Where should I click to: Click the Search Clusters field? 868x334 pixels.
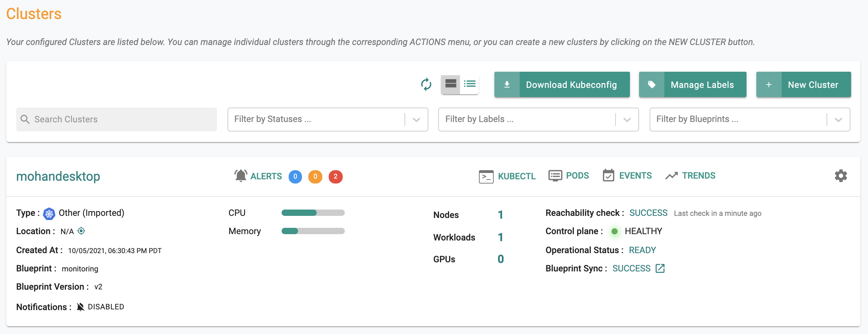[117, 120]
